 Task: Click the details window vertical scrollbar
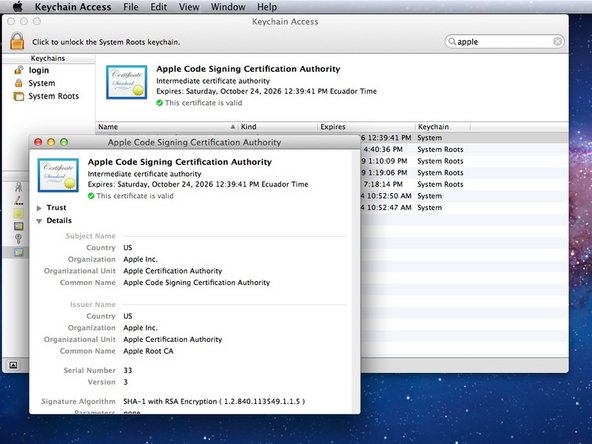click(356, 282)
